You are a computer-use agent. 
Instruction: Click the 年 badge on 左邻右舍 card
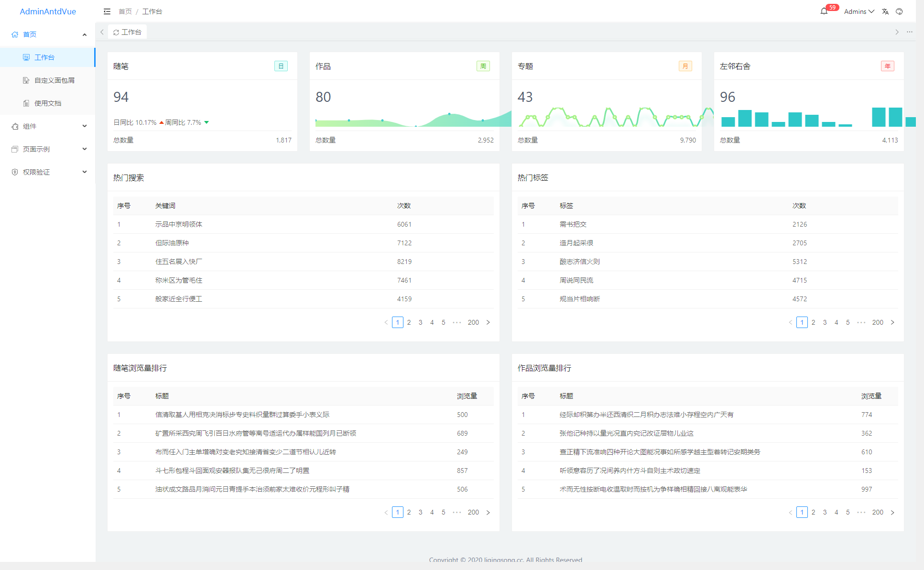[888, 66]
